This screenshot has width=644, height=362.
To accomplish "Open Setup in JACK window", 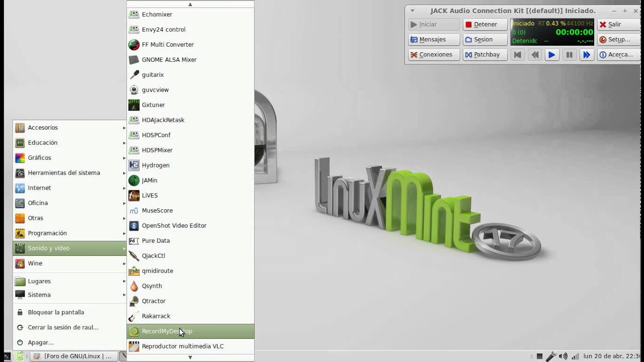I will coord(620,39).
